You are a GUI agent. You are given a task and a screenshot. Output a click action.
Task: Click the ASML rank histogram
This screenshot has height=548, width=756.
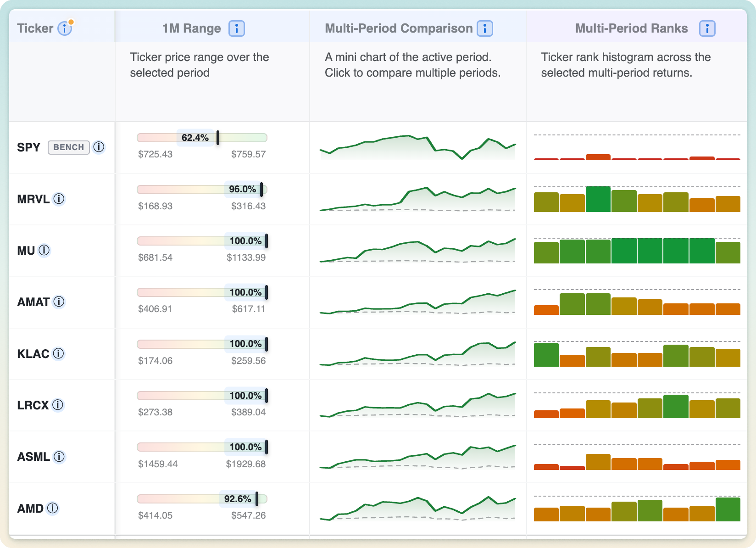click(637, 457)
